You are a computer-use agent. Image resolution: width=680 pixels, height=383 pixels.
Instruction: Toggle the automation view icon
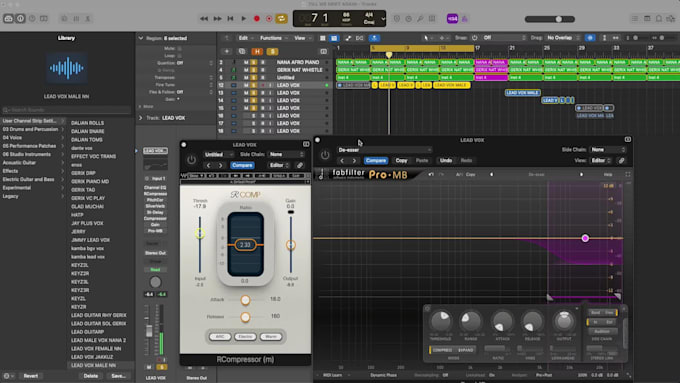click(348, 38)
